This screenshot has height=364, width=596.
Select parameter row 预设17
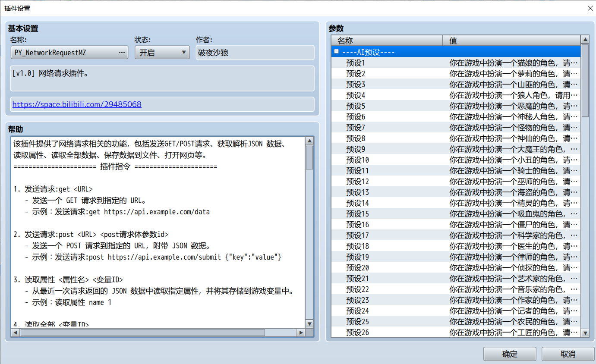pos(456,235)
